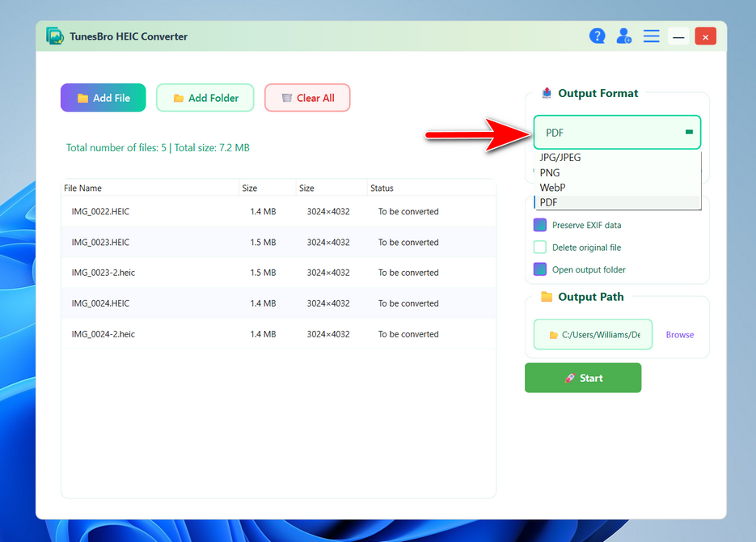This screenshot has height=542, width=756.
Task: Toggle Open output folder checkbox
Action: click(x=540, y=269)
